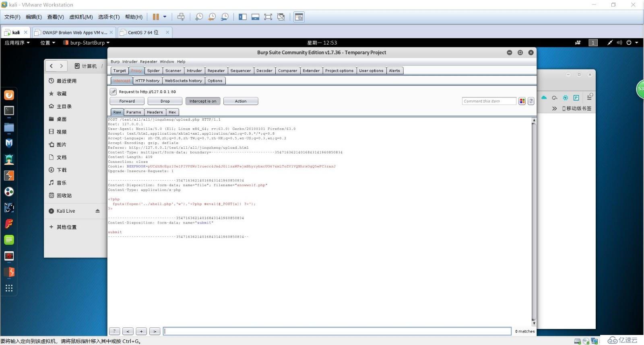
Task: Toggle the Intercept is on button
Action: (203, 101)
